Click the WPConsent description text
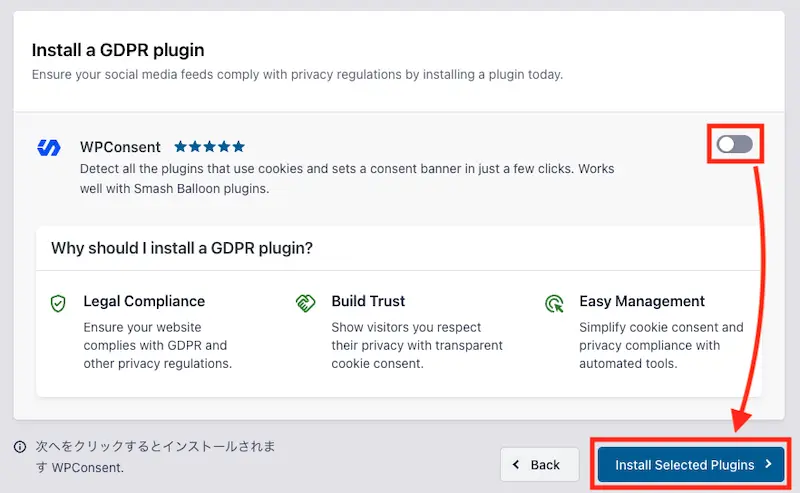The width and height of the screenshot is (800, 493). point(347,179)
